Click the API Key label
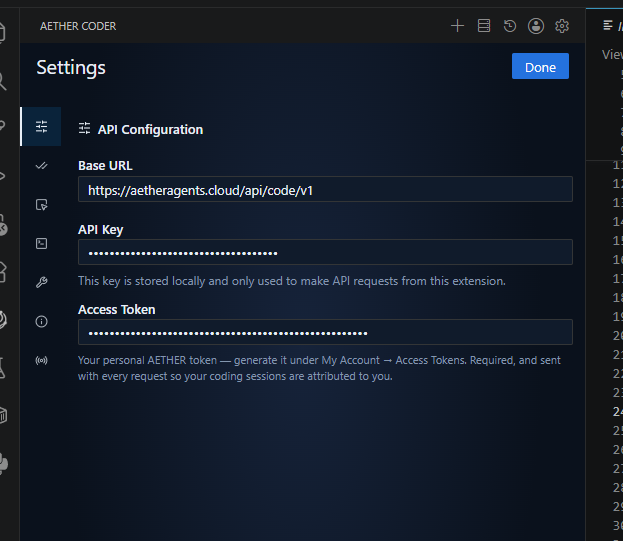623x541 pixels. [101, 230]
